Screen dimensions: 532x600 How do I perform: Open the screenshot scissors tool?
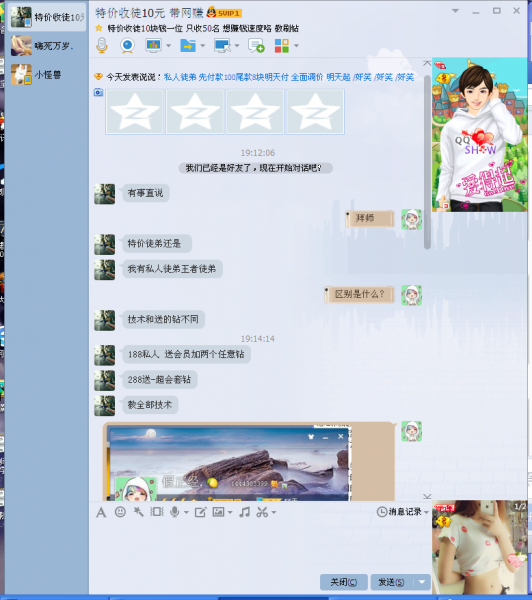click(262, 512)
